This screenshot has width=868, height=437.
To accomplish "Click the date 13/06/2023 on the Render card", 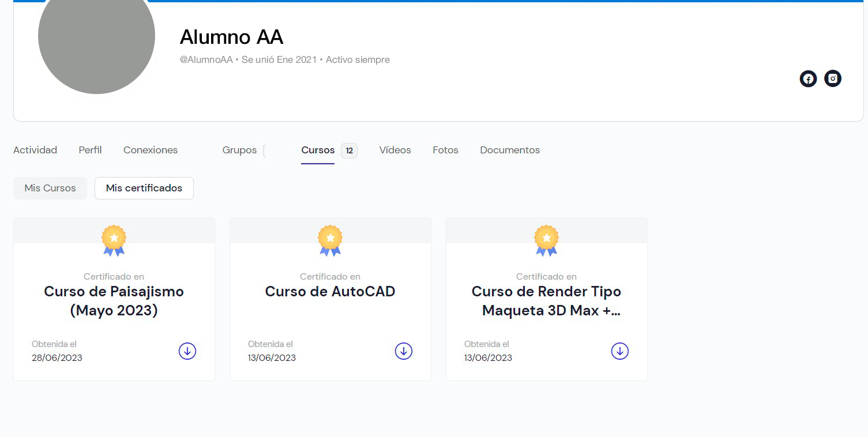I will 488,357.
